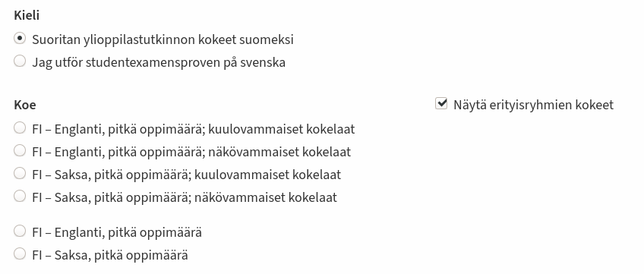
Task: Click label text Englanti for kuulovammaiset kokelaat
Action: 194,129
